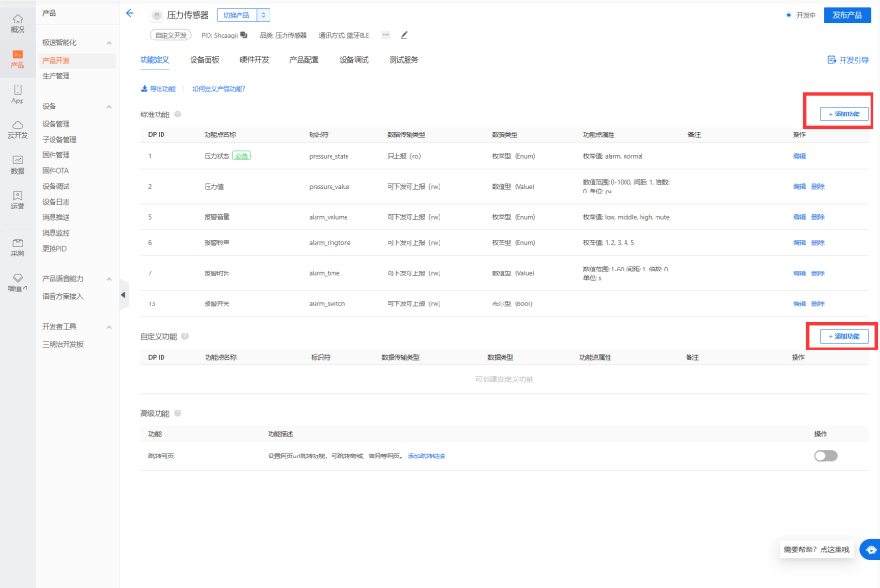The width and height of the screenshot is (880, 588).
Task: Click the 添加跳转链接 link
Action: tap(426, 456)
